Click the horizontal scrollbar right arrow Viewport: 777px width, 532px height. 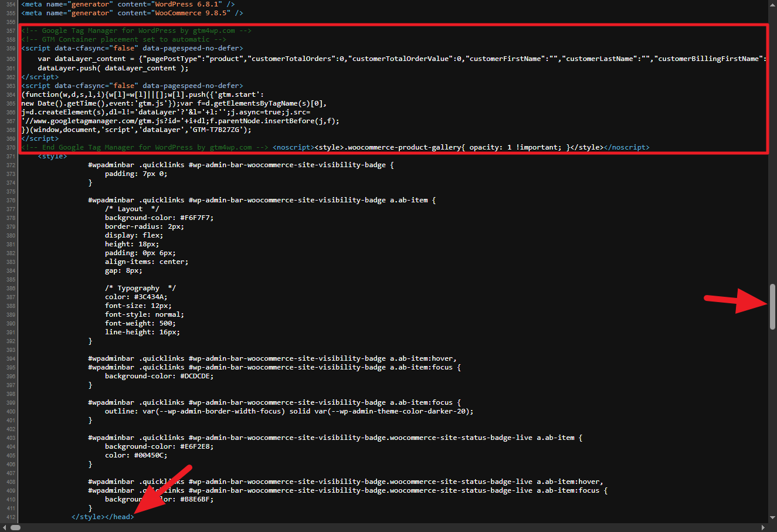tap(764, 527)
